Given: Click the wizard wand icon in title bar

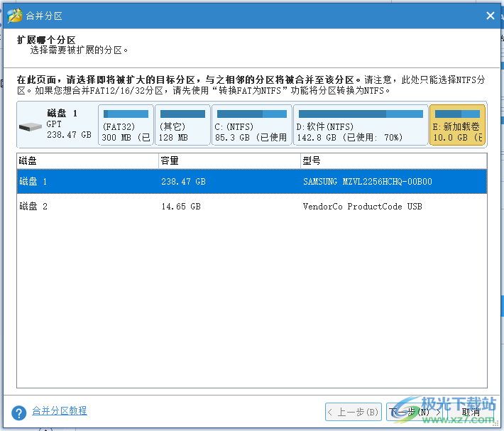Looking at the screenshot, I should (14, 16).
